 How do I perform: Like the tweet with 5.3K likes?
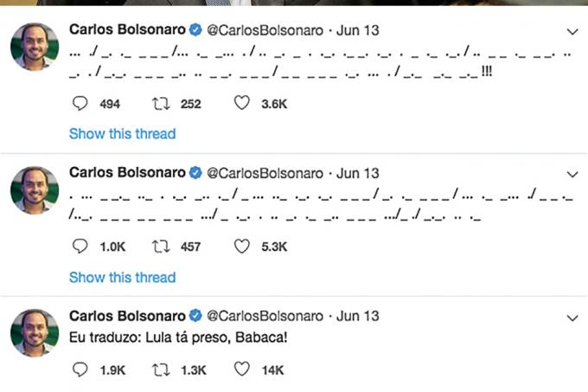(x=243, y=247)
